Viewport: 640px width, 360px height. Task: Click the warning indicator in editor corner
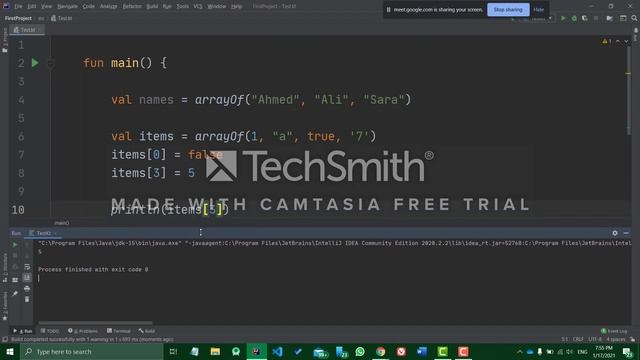[x=607, y=41]
